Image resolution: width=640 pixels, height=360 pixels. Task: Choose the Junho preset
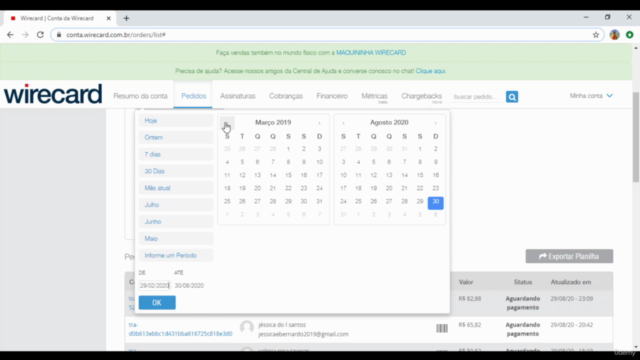[x=176, y=222]
